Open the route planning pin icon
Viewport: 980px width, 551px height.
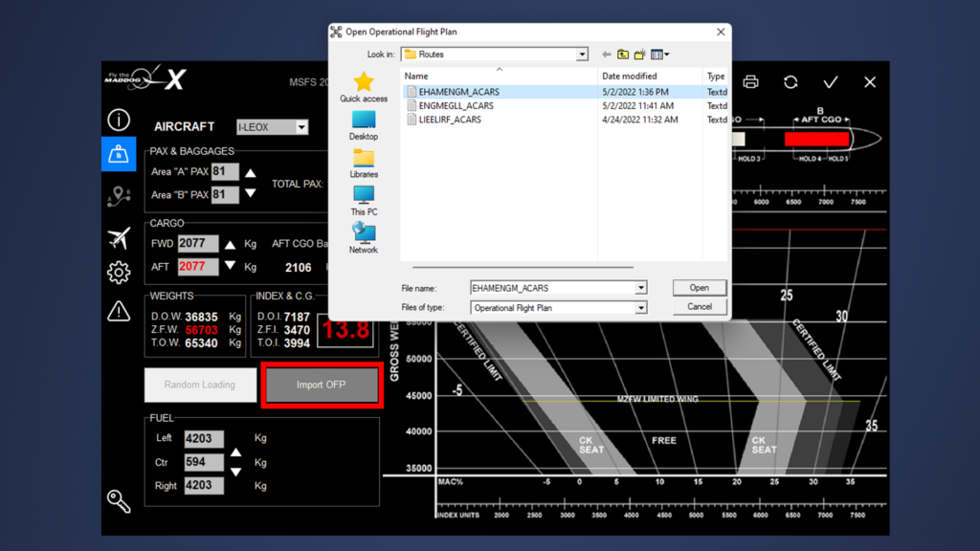(x=119, y=196)
